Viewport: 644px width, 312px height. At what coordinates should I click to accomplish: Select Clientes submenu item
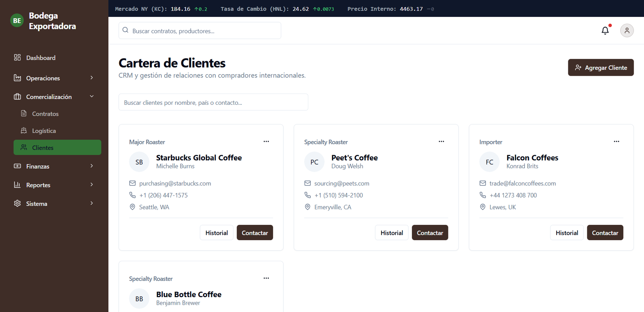point(57,148)
